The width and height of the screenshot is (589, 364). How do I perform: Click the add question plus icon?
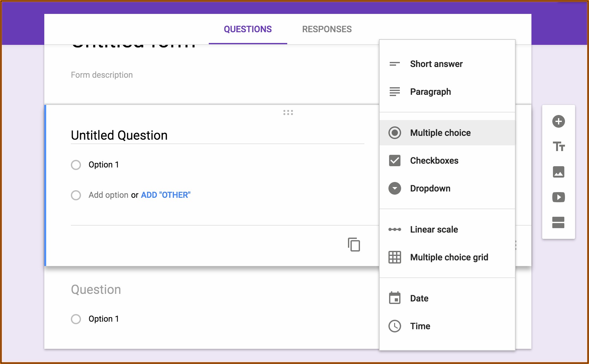coord(558,121)
